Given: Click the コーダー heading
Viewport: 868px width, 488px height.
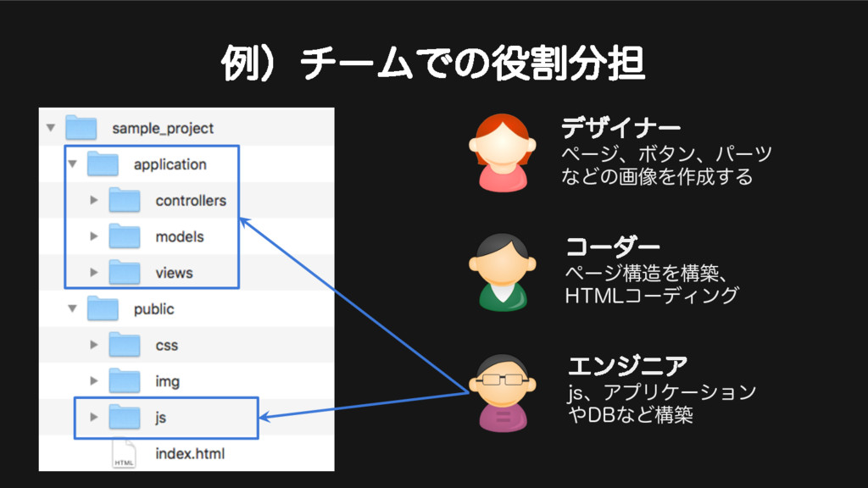Looking at the screenshot, I should click(613, 247).
